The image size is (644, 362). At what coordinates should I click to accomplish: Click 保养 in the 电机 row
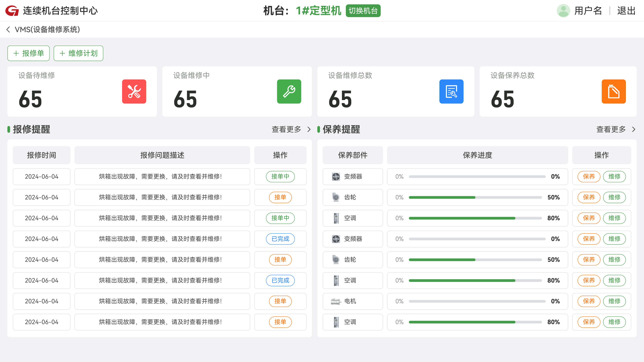pos(589,301)
